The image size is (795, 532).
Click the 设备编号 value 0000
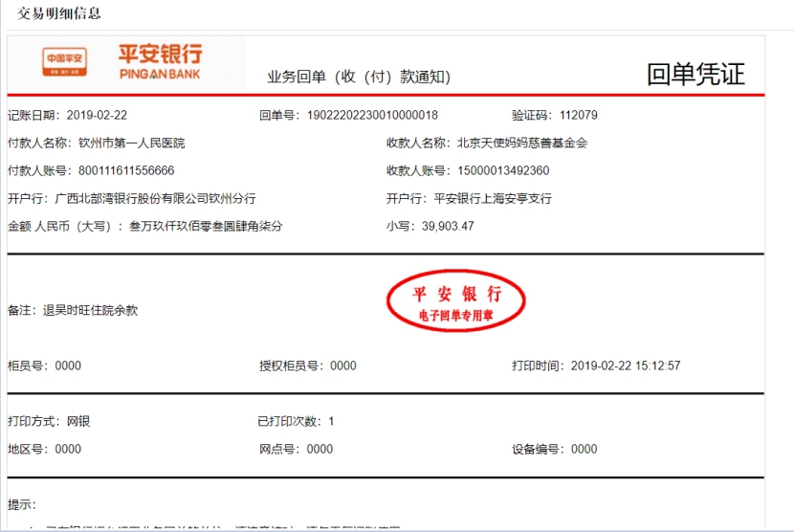(x=585, y=449)
